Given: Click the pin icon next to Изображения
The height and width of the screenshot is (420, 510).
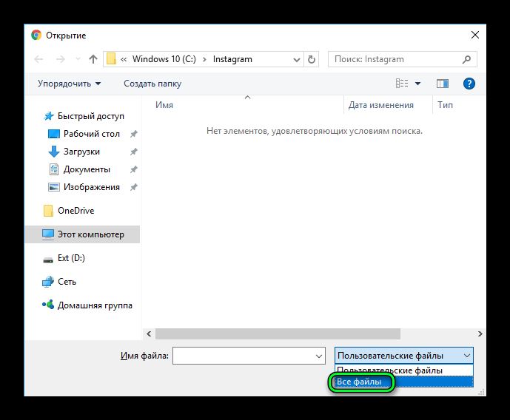Looking at the screenshot, I should [x=134, y=187].
